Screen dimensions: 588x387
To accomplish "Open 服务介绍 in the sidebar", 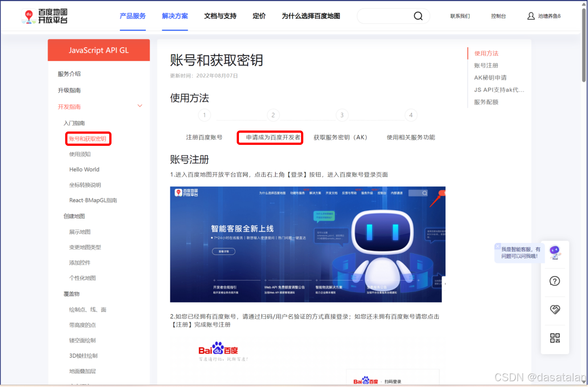I will click(x=69, y=74).
